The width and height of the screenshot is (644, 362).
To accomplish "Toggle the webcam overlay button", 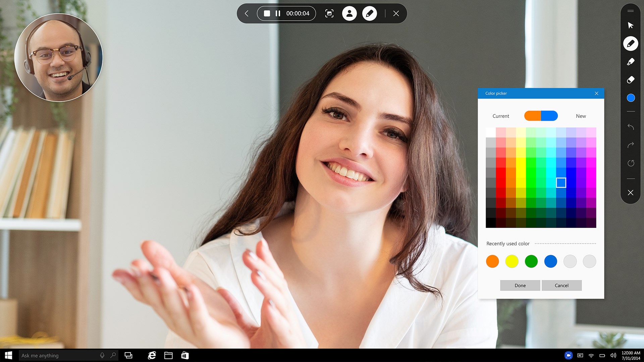I will pos(349,13).
